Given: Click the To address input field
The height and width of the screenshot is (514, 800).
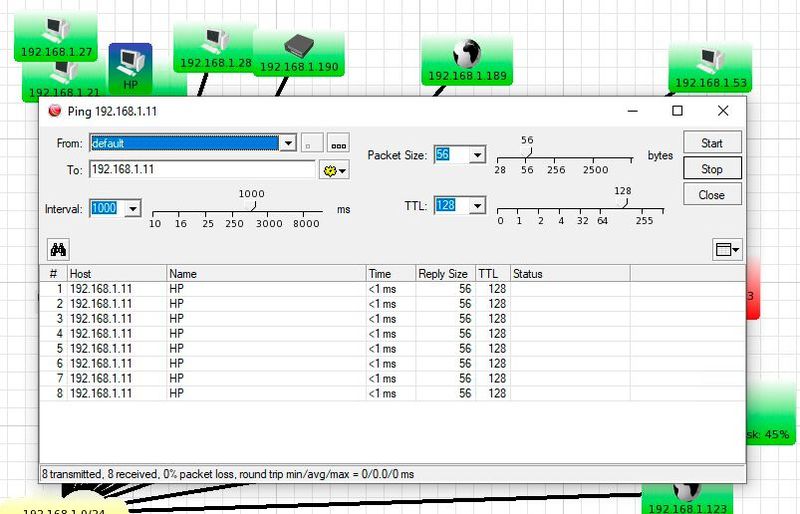Looking at the screenshot, I should point(202,169).
